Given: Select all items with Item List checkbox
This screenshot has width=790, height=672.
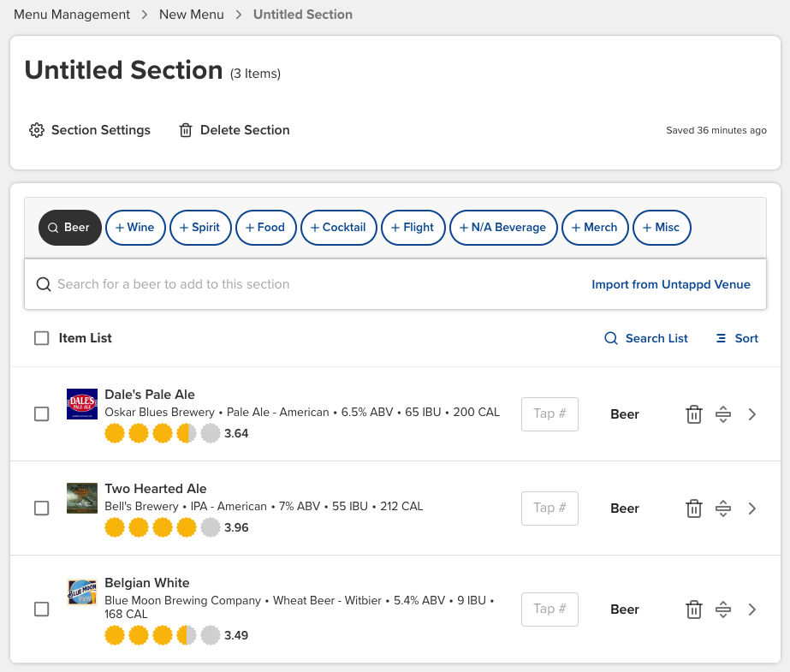Looking at the screenshot, I should point(41,338).
